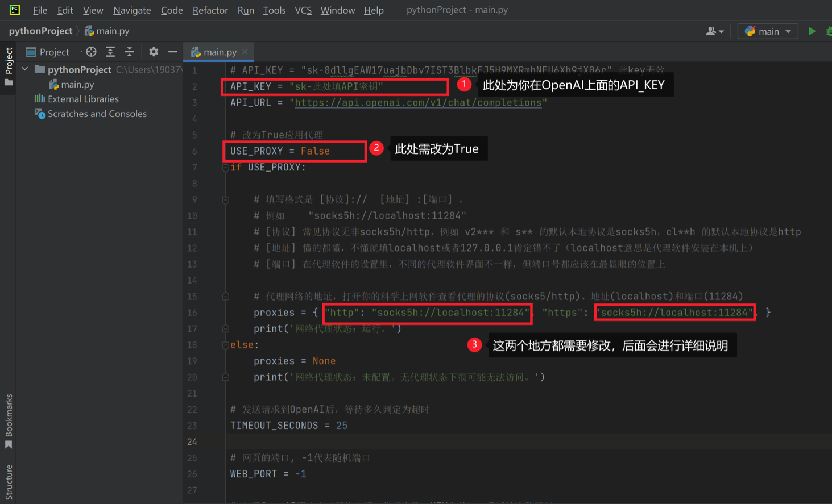Open the user account dropdown
The height and width of the screenshot is (504, 832).
(x=714, y=31)
